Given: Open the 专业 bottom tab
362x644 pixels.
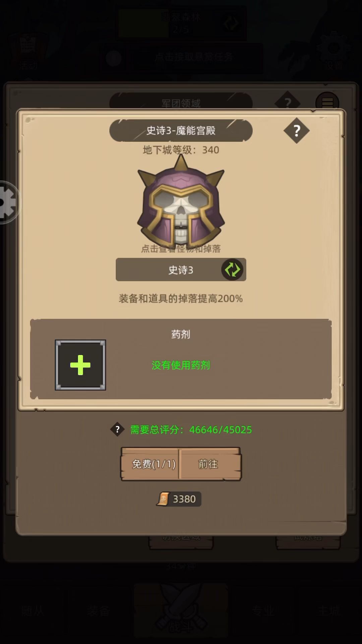Looking at the screenshot, I should pos(263,610).
